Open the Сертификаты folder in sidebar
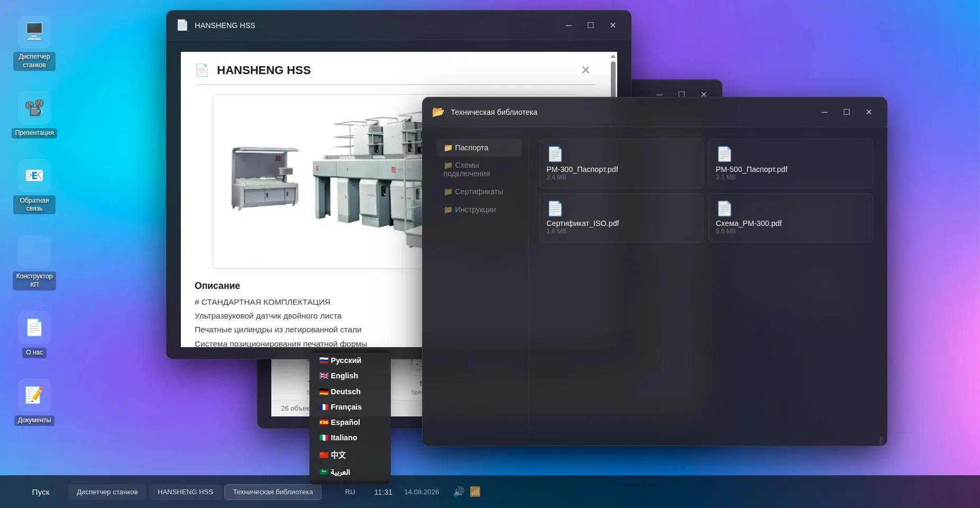Screen dimensions: 980x508 (x=479, y=192)
